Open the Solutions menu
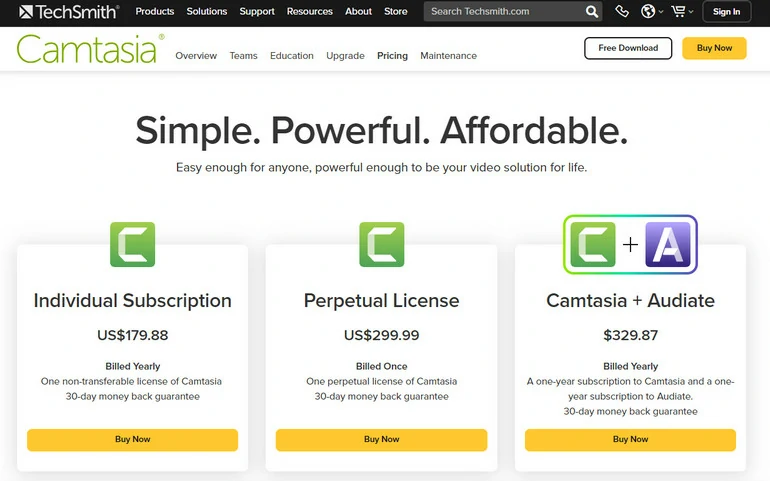This screenshot has width=770, height=481. (207, 11)
